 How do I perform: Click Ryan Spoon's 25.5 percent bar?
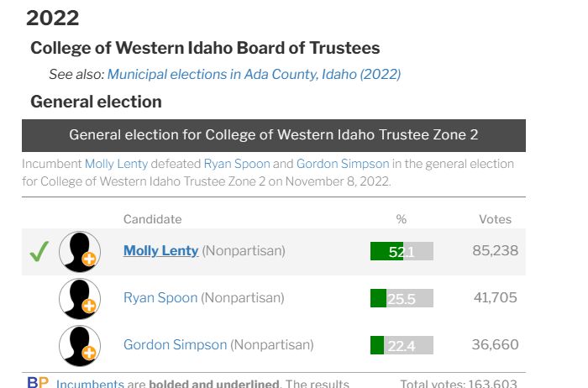(x=402, y=298)
